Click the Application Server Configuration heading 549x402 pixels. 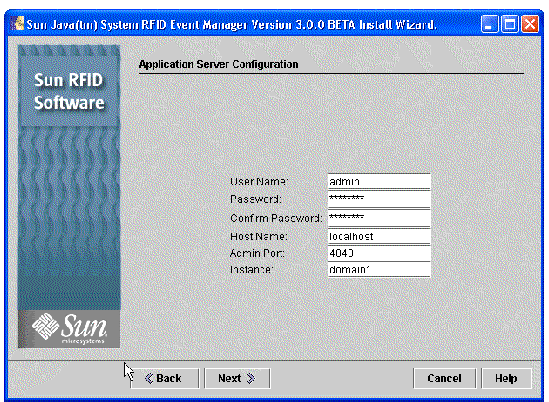[x=218, y=64]
